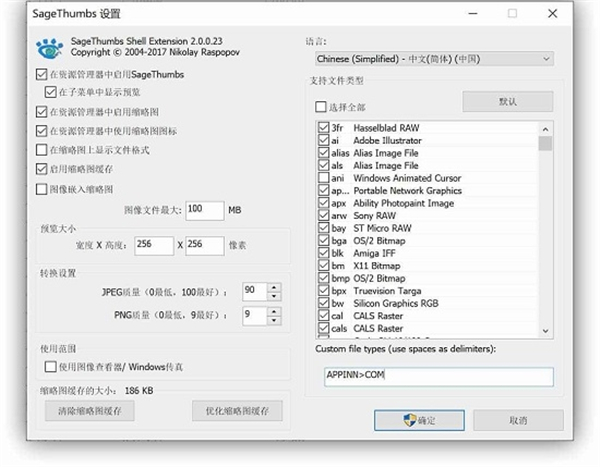
Task: Select the Windows Animated Cursor entry text
Action: tap(407, 178)
